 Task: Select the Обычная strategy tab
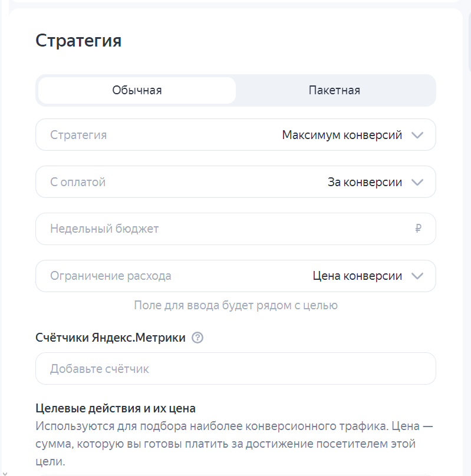pos(137,90)
